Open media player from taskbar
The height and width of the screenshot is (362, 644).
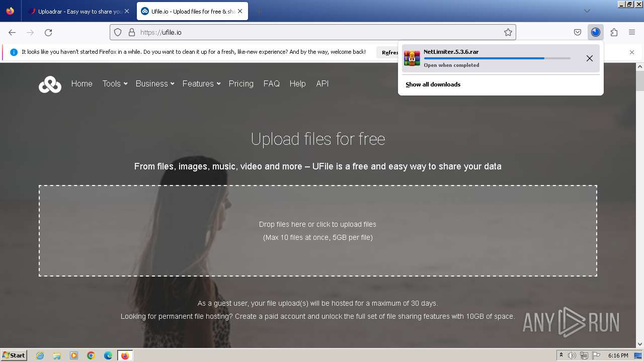click(x=74, y=355)
